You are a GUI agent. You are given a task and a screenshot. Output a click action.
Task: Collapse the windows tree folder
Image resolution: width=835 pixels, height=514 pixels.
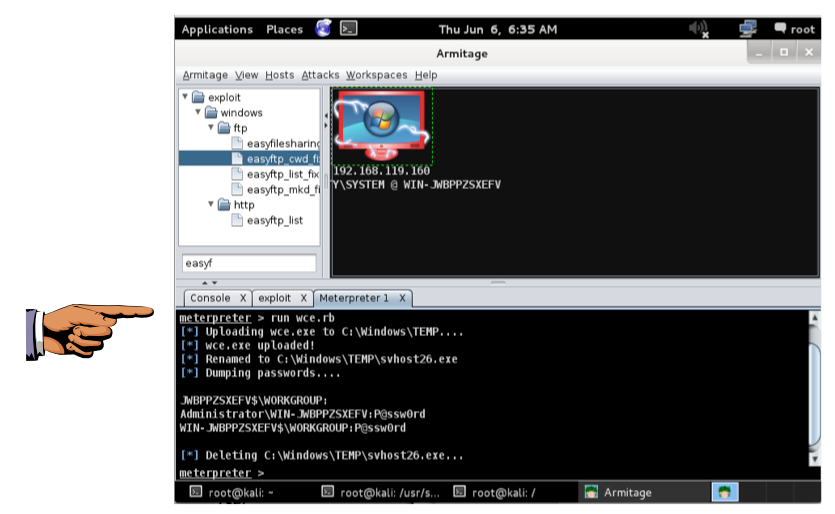point(198,112)
